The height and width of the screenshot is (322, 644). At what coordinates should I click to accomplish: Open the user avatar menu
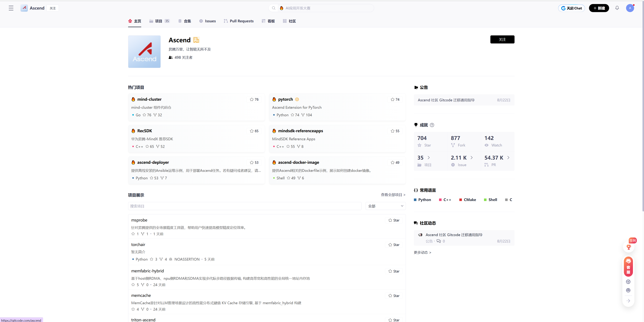pos(630,8)
